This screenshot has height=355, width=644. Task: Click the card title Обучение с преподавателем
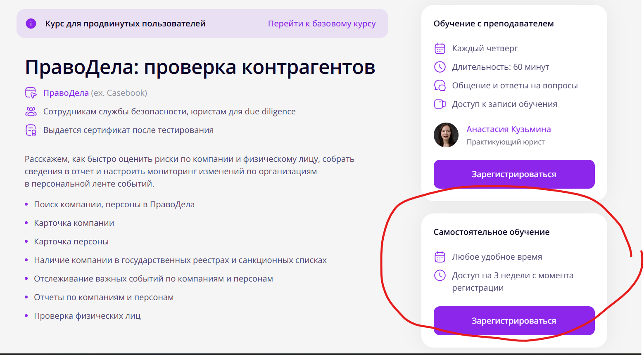[494, 24]
